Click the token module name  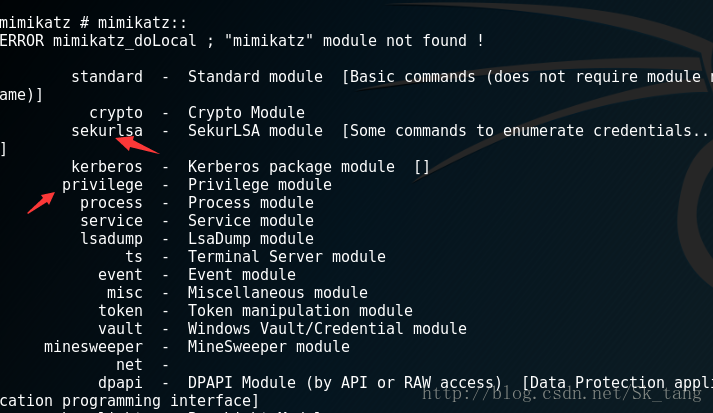pos(121,311)
